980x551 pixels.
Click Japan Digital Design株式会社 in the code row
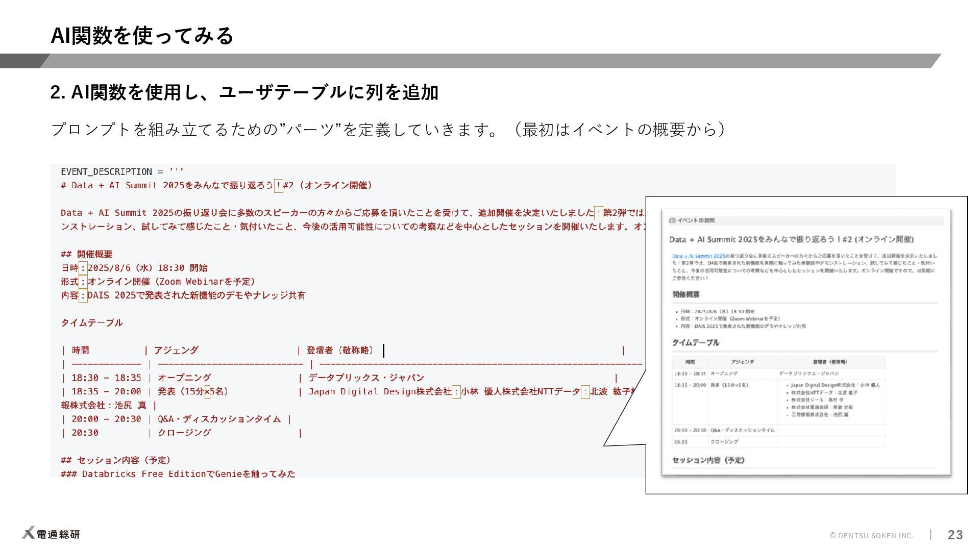coord(380,392)
